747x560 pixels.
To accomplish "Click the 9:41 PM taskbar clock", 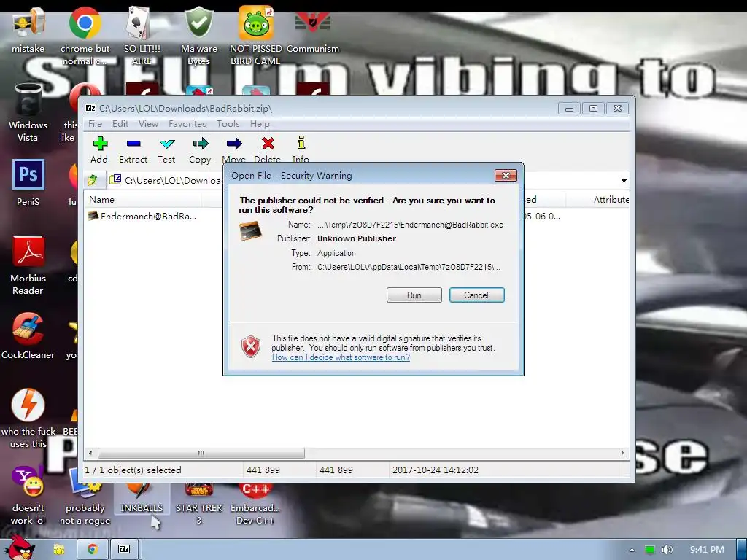I will [706, 550].
